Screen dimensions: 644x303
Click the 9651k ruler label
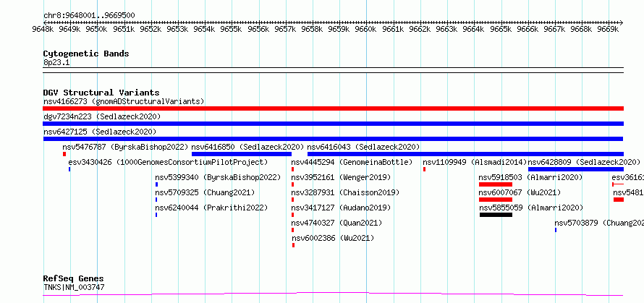pyautogui.click(x=123, y=29)
